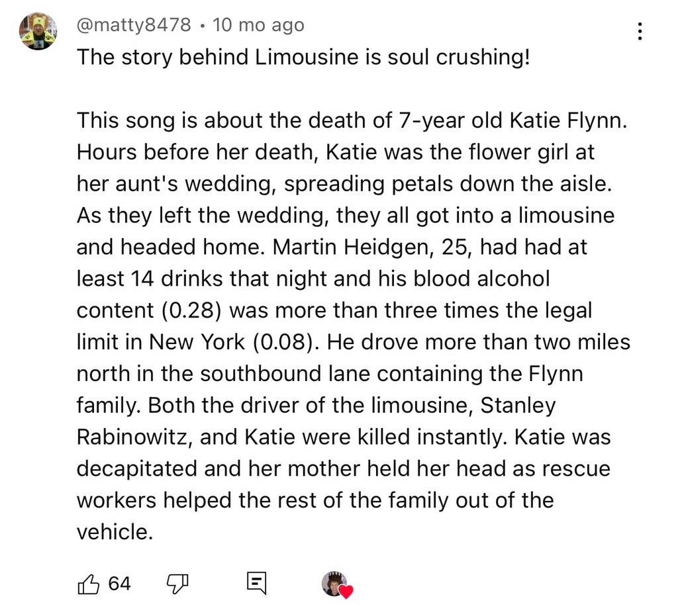Click the phrase "flower girl" in the text

[x=504, y=152]
